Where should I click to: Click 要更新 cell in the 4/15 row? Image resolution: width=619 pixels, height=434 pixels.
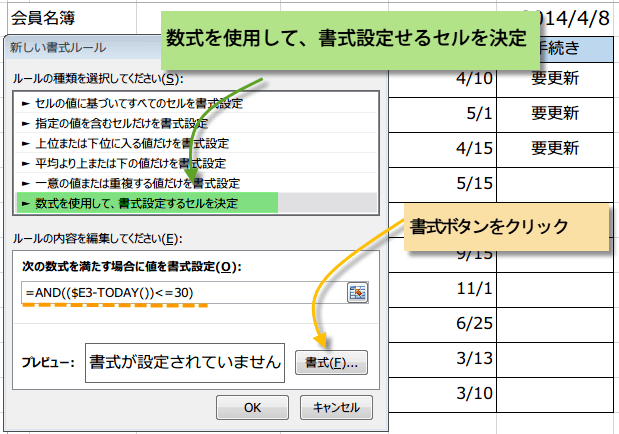pyautogui.click(x=555, y=150)
